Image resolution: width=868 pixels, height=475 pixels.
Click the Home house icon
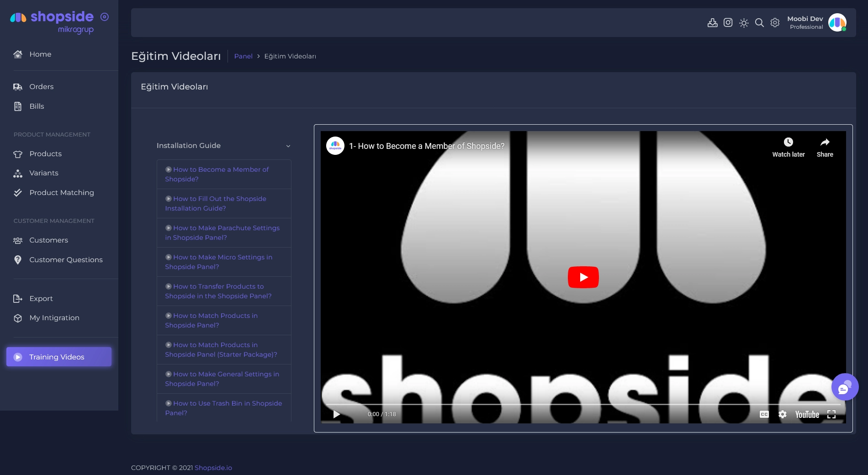[18, 54]
